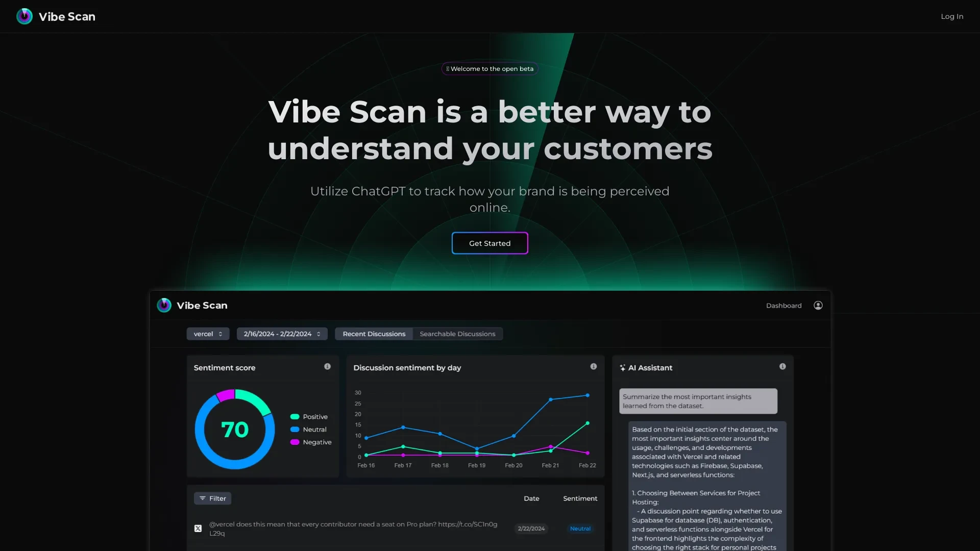Click the X icon on the tweet discussion

click(198, 528)
